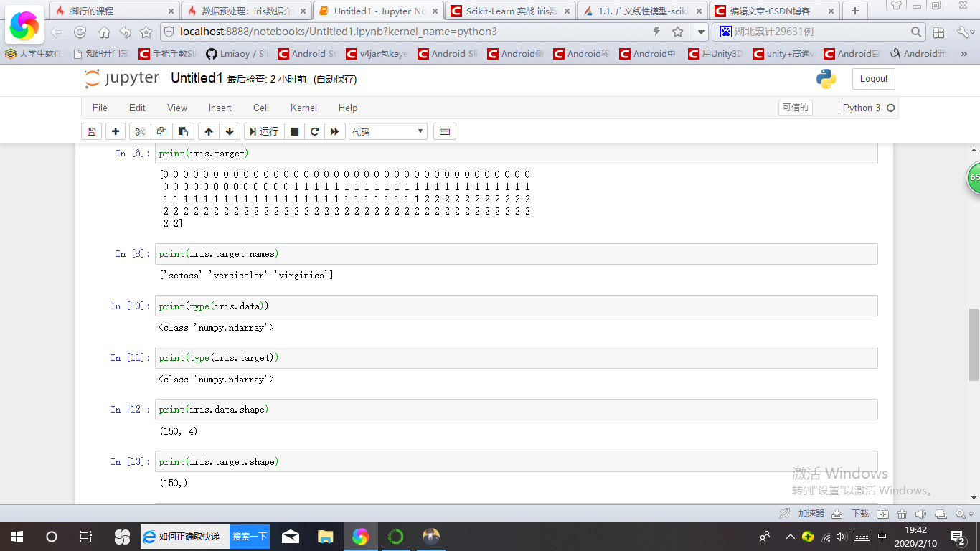Click the Logout button

click(872, 79)
